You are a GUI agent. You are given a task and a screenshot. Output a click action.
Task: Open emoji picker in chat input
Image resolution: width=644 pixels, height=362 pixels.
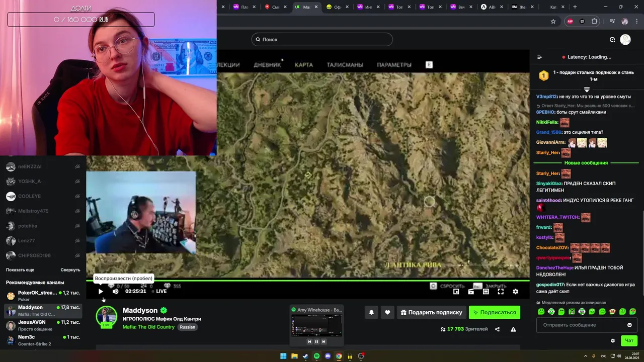(629, 325)
